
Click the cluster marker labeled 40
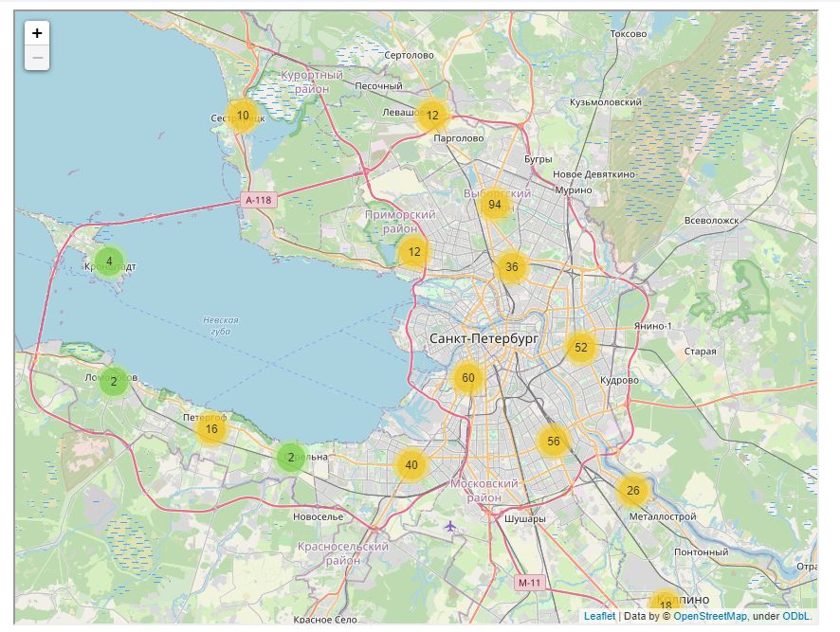411,465
